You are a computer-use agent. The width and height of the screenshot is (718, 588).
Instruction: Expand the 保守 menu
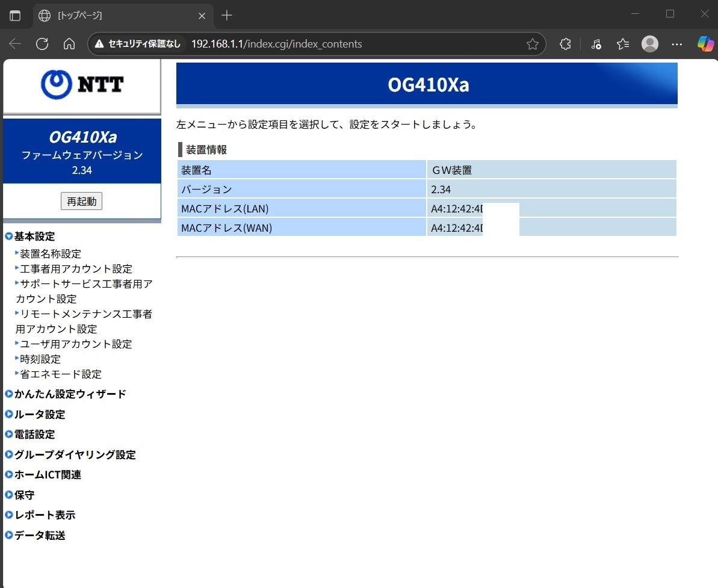pyautogui.click(x=20, y=495)
